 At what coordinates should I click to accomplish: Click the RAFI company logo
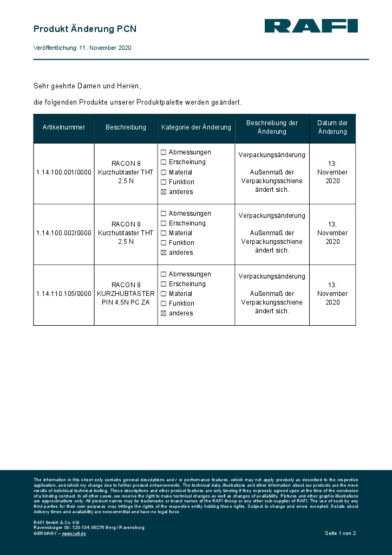[311, 26]
